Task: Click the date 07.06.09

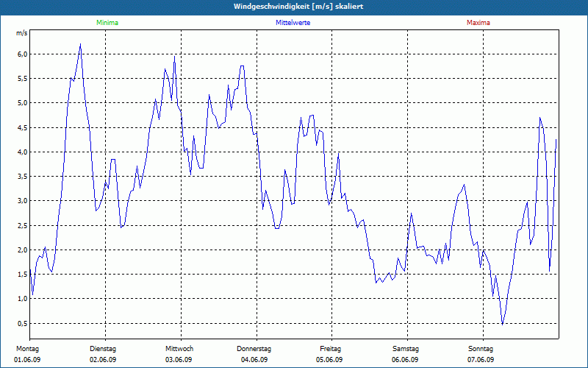Action: [x=481, y=360]
